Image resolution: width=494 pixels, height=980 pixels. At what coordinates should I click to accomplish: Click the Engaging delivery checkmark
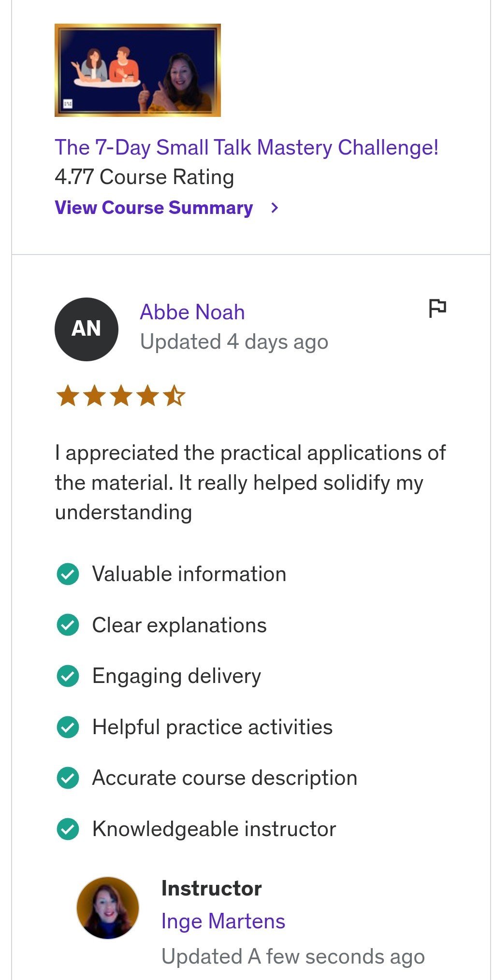tap(68, 676)
